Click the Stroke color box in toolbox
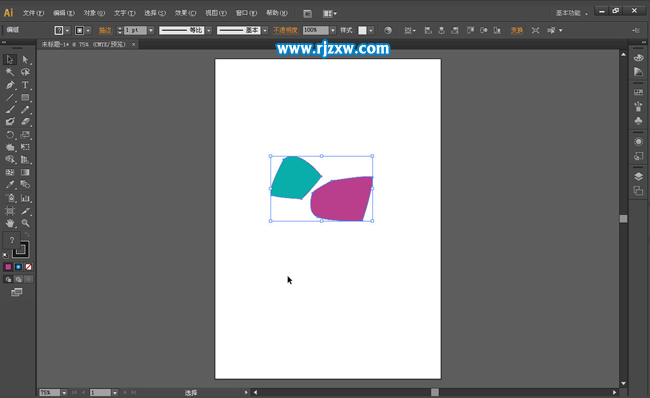Image resolution: width=650 pixels, height=398 pixels. pyautogui.click(x=22, y=250)
